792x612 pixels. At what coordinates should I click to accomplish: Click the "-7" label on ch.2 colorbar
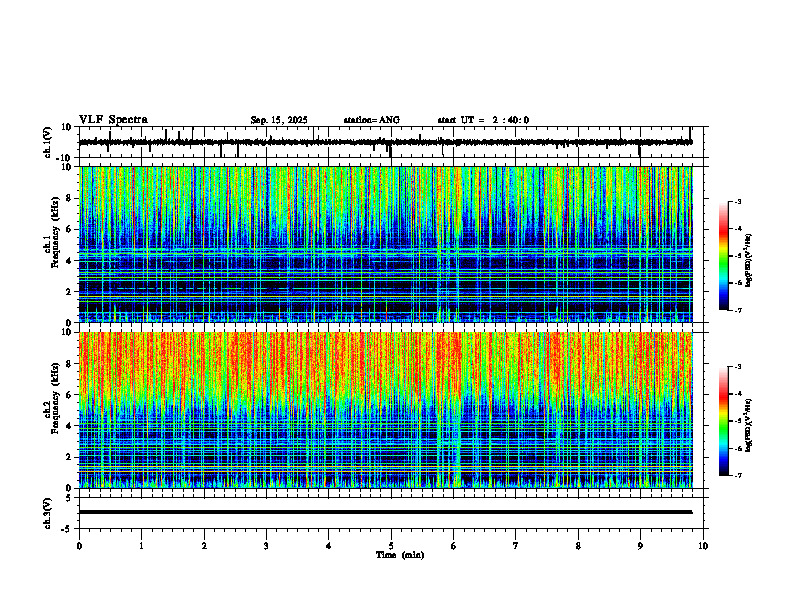click(x=738, y=475)
